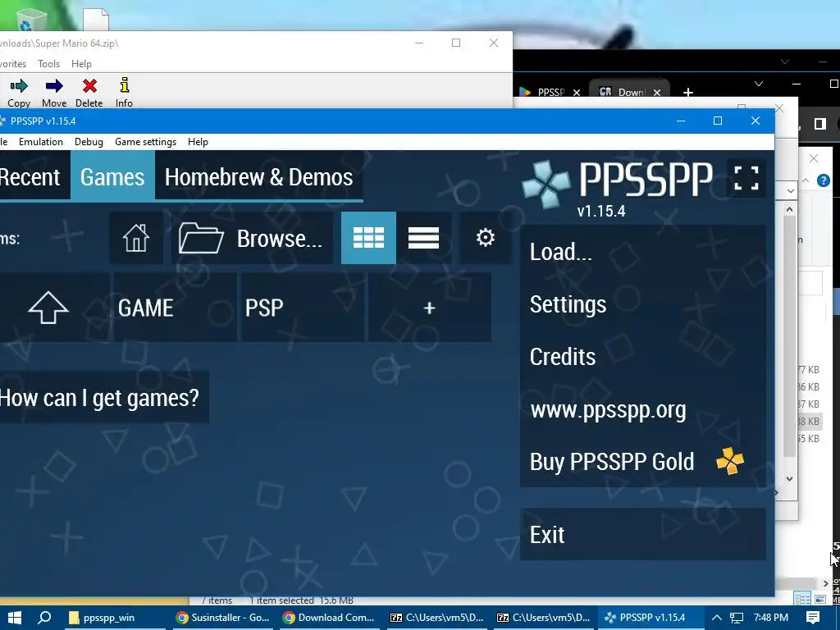840x630 pixels.
Task: Open a new browser tab
Action: [688, 93]
